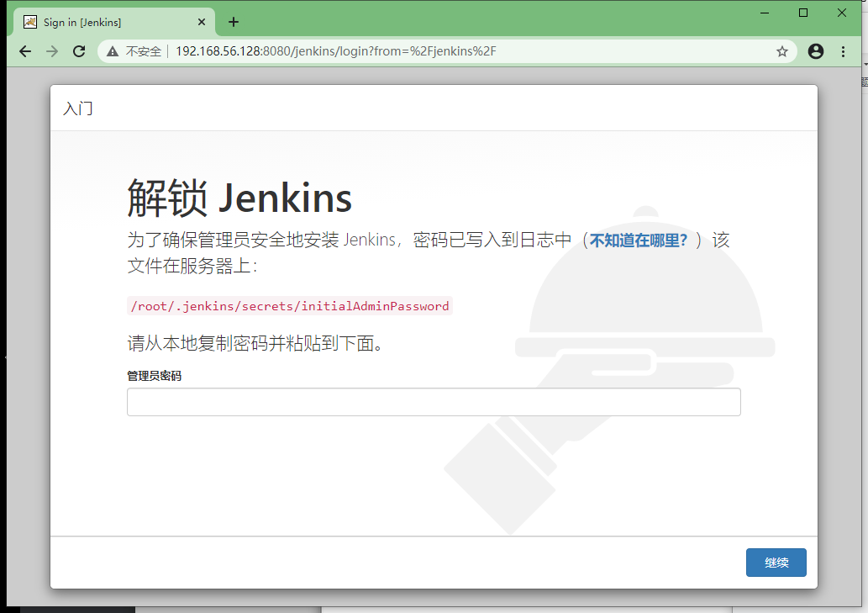Maximize the Chrome window
The width and height of the screenshot is (868, 613).
click(803, 13)
